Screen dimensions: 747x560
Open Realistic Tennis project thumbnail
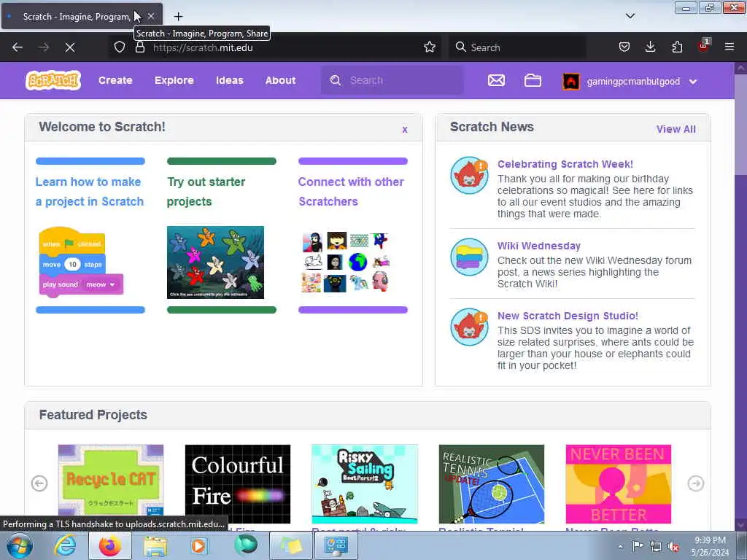tap(491, 484)
